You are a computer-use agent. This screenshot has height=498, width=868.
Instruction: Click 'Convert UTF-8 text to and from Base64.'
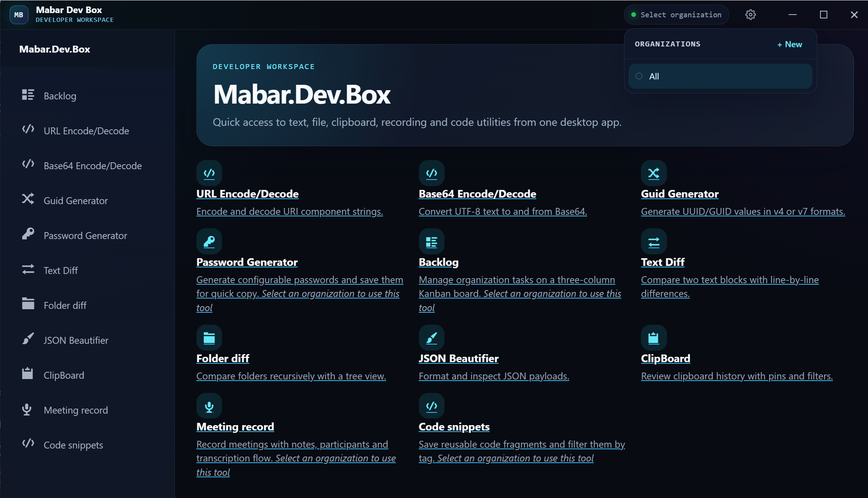tap(503, 211)
